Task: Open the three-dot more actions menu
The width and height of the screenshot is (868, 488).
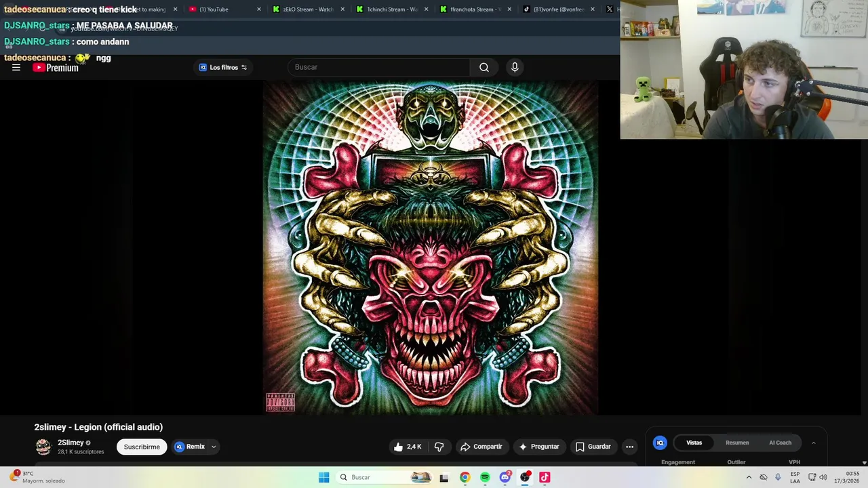Action: pyautogui.click(x=629, y=447)
